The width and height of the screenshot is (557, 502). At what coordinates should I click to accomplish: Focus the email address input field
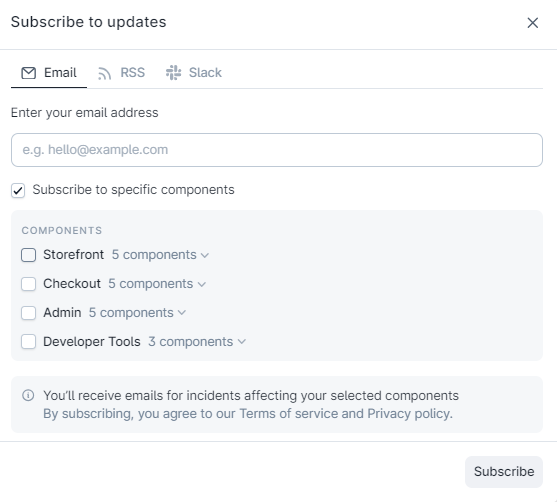pos(277,150)
